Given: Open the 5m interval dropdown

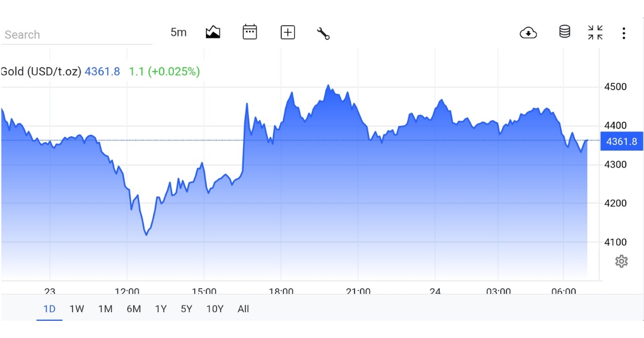Looking at the screenshot, I should tap(179, 32).
